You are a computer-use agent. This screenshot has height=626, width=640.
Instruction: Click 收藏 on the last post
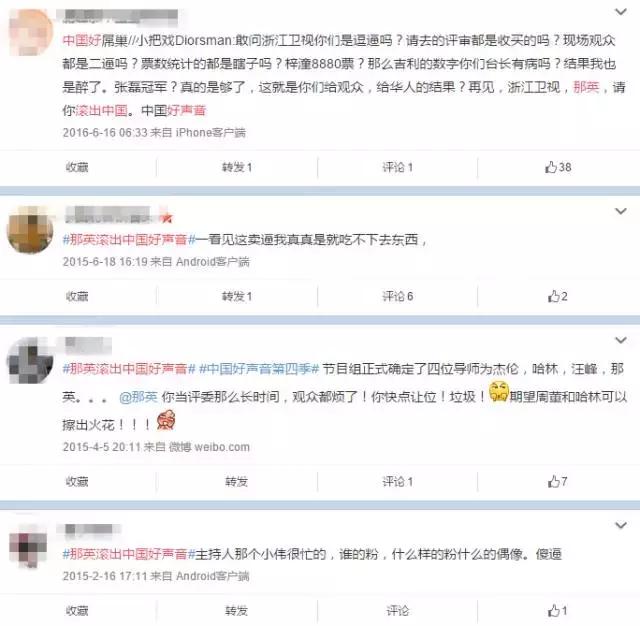coord(77,610)
